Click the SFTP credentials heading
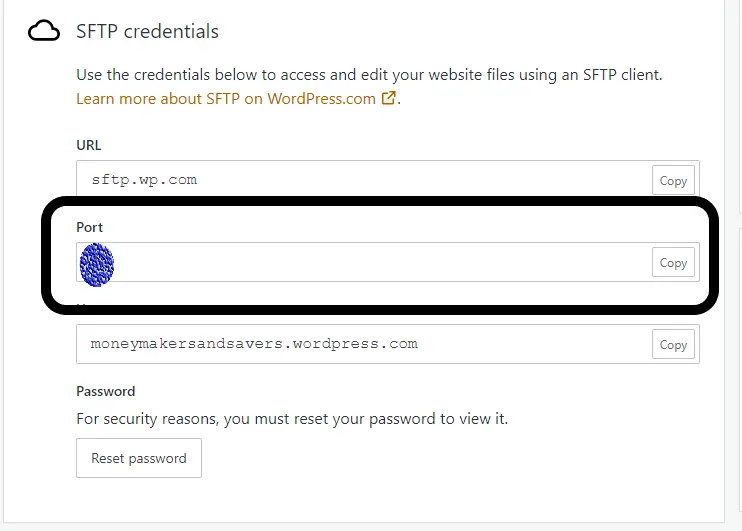This screenshot has height=531, width=742. tap(147, 32)
